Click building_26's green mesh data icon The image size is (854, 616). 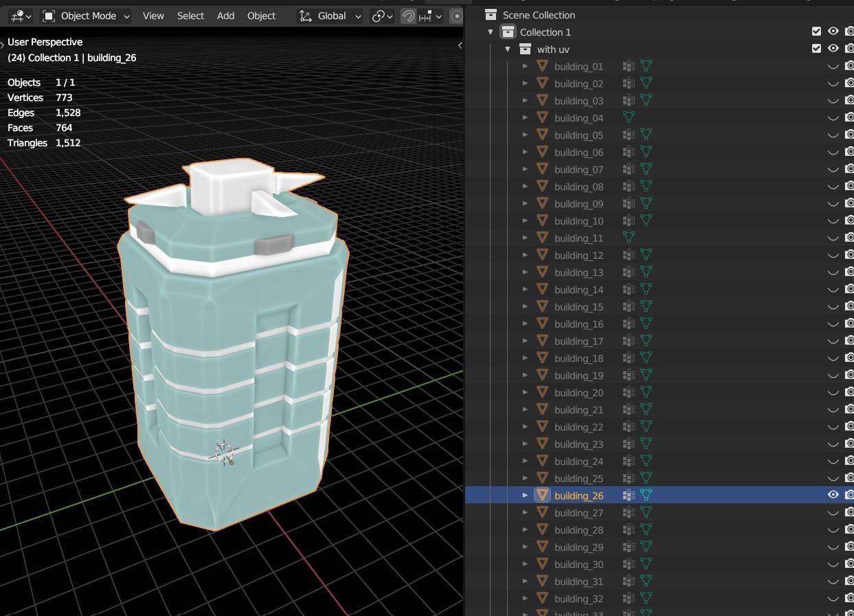point(646,495)
